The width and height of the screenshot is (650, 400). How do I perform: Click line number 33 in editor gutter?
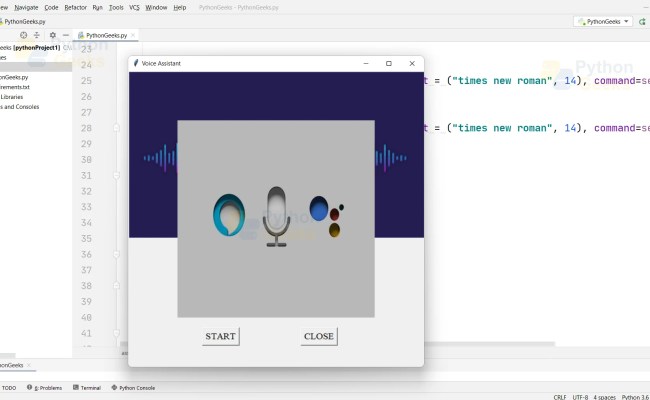(86, 207)
